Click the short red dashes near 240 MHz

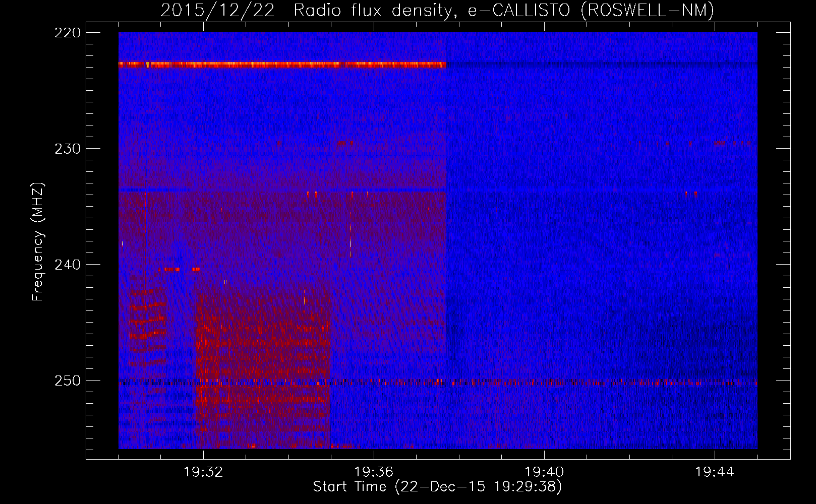tap(183, 269)
